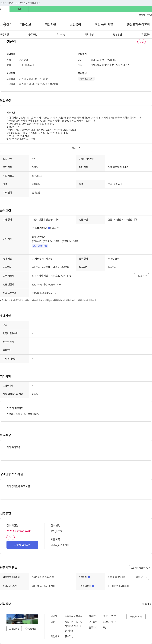Select 설립연도 value 2009. 09. 28
This screenshot has height=644, width=152.
[110, 616]
